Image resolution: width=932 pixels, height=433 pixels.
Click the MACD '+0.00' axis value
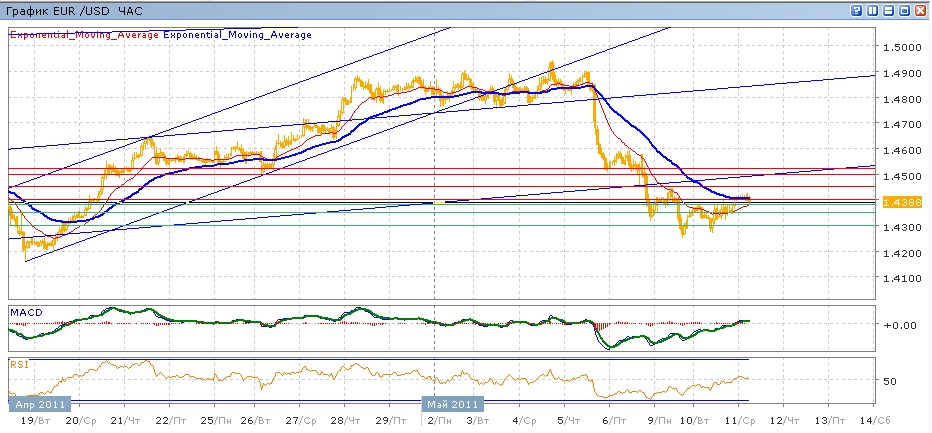(900, 325)
